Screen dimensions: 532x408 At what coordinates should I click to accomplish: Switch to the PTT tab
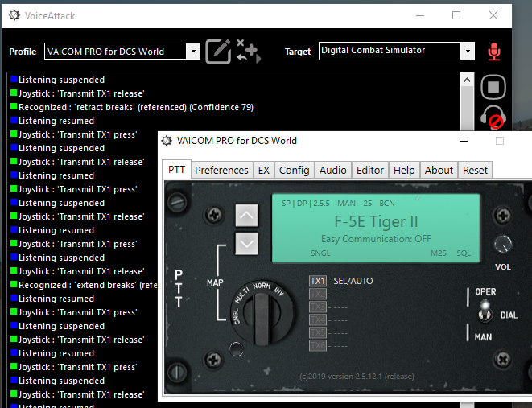pos(176,169)
